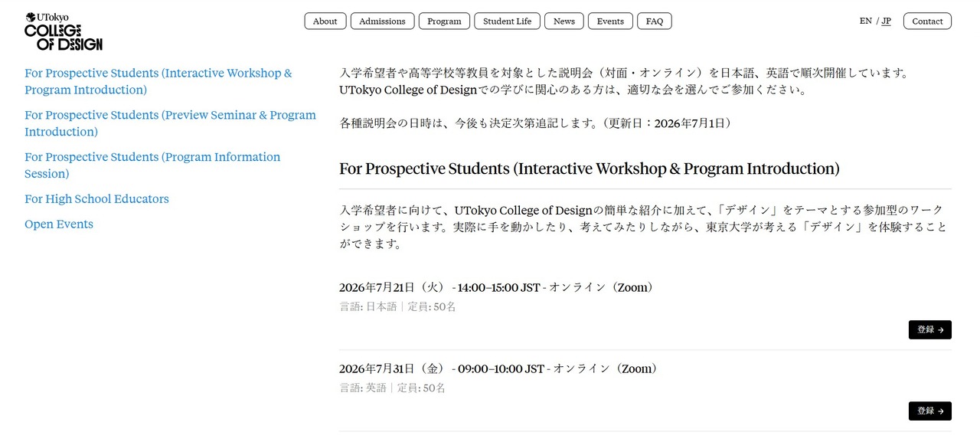Go to the News page

564,21
